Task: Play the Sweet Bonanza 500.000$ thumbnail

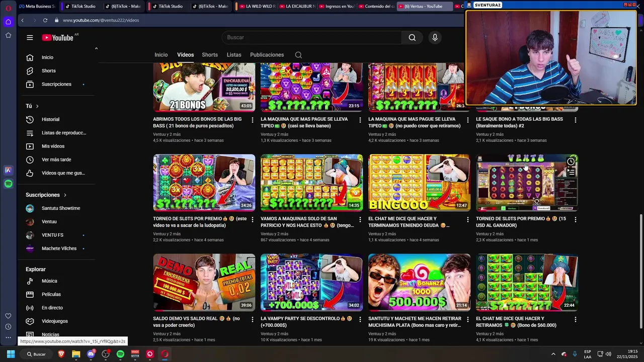Action: click(x=419, y=283)
